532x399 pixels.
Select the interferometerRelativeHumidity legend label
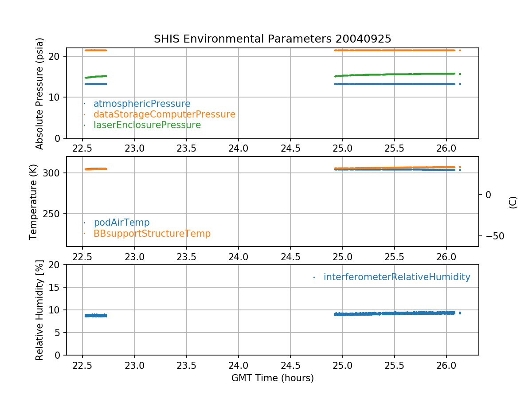click(x=397, y=277)
